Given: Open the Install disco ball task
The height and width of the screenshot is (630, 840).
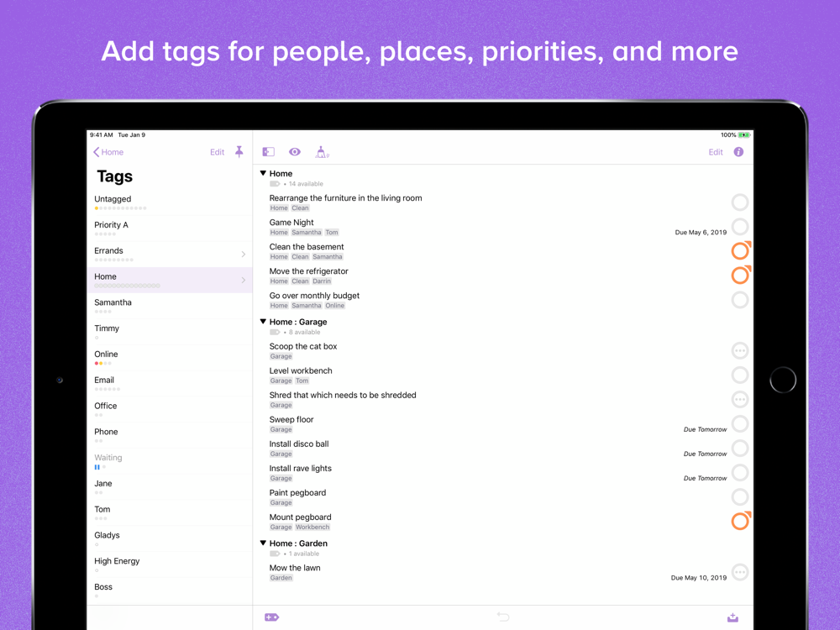Looking at the screenshot, I should (299, 444).
